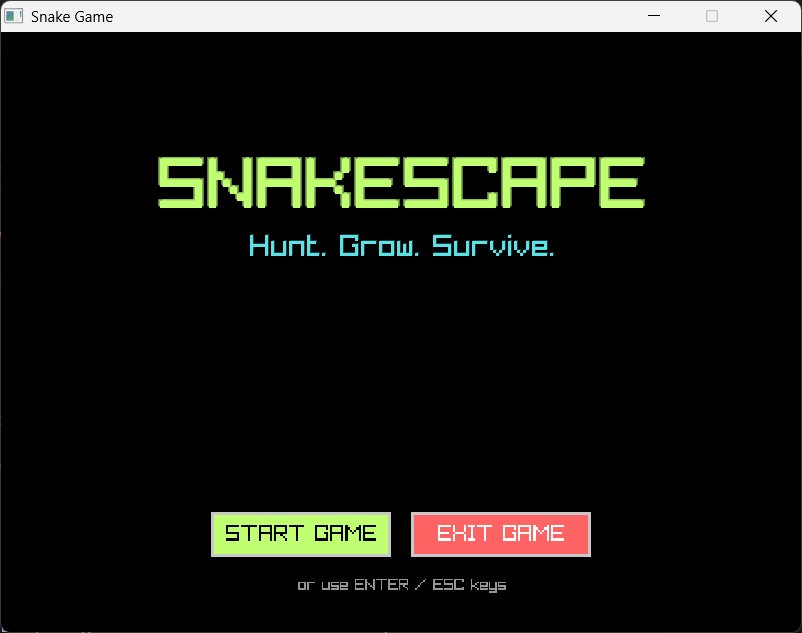Click the space between the two menu buttons
The image size is (802, 633).
pos(400,534)
